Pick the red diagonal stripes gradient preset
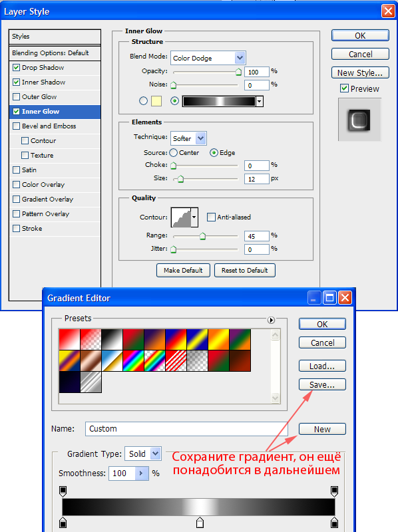 pyautogui.click(x=176, y=360)
